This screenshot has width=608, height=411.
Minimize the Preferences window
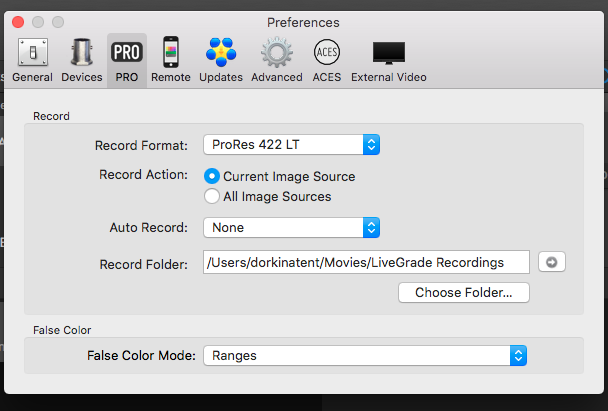(38, 21)
